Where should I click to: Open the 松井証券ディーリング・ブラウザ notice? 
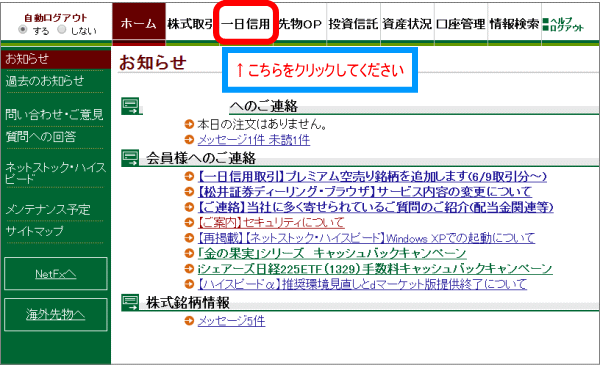point(365,191)
